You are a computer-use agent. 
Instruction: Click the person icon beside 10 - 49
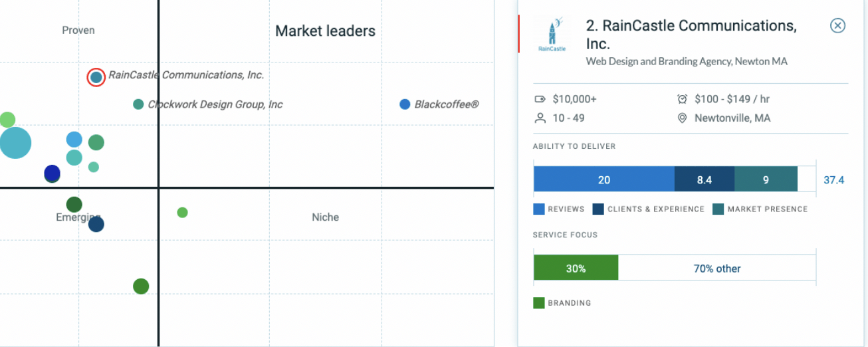[x=540, y=118]
